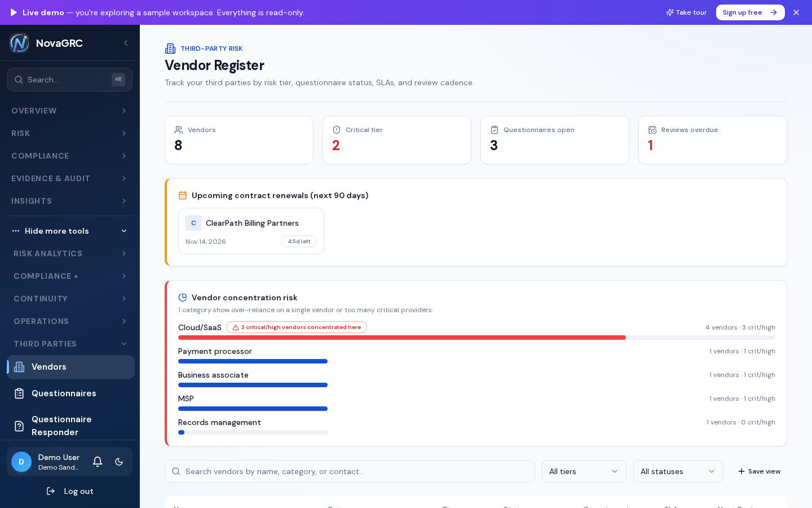
Task: Expand the RISK section
Action: coord(69,133)
